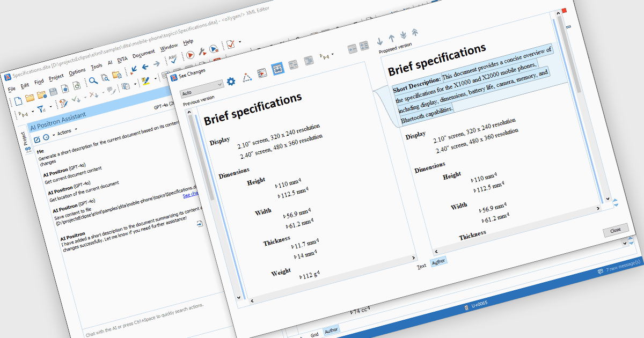The height and width of the screenshot is (338, 644).
Task: Click the Perform Comparison icon in See Changes
Action: [262, 73]
